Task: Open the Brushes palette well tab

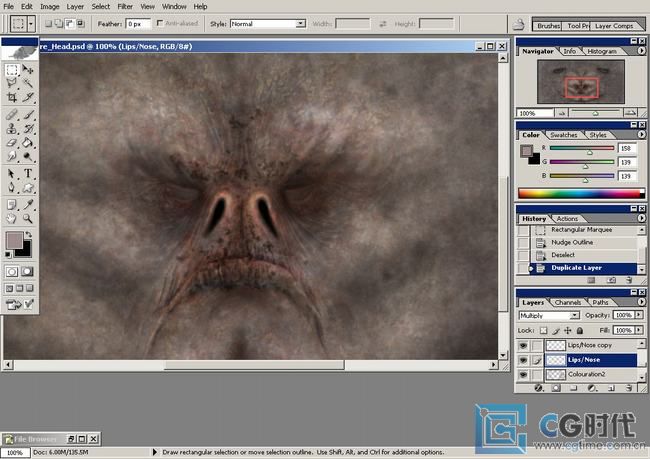Action: click(x=547, y=26)
